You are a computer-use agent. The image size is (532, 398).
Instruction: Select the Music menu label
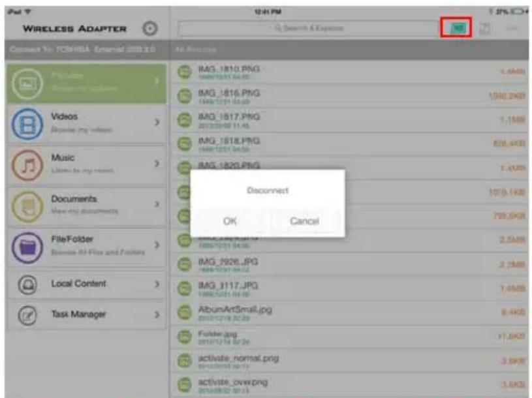[x=63, y=158]
